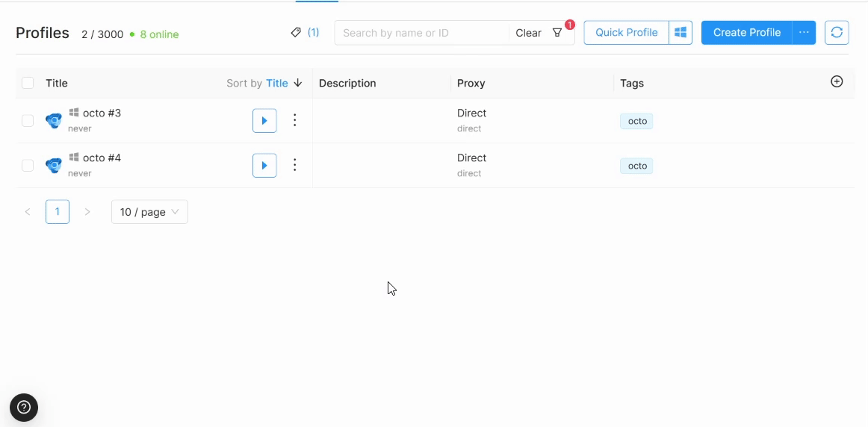Check the octo #4 row checkbox
The image size is (868, 427).
pos(28,166)
